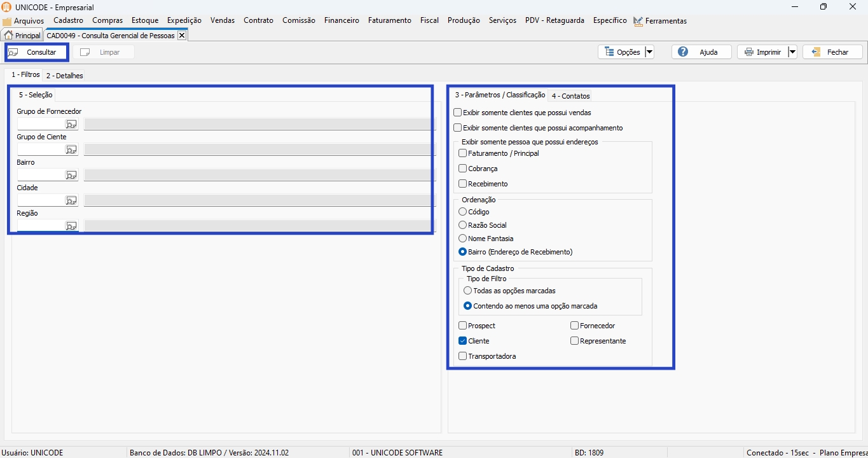This screenshot has width=868, height=458.
Task: Expand the Imprimir dropdown arrow
Action: point(792,52)
